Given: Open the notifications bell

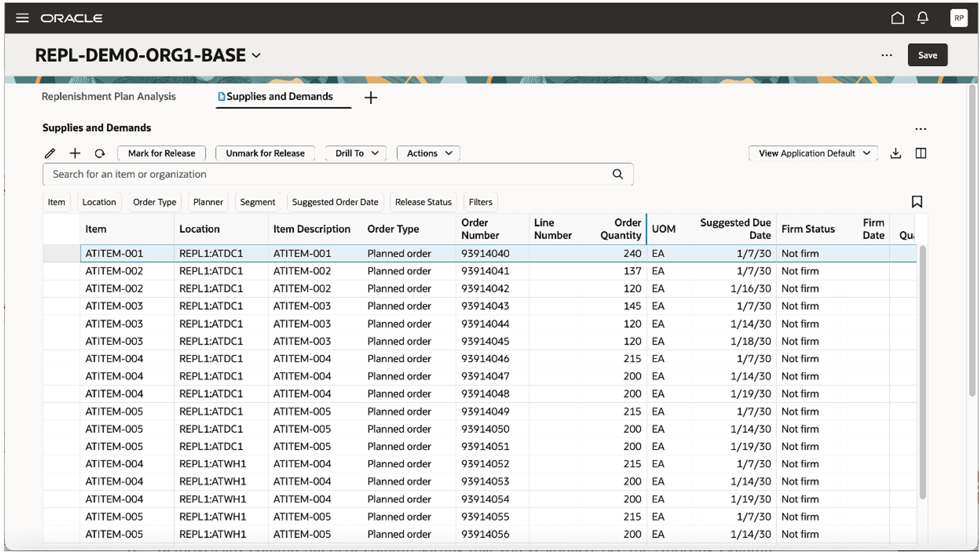Looking at the screenshot, I should point(922,18).
